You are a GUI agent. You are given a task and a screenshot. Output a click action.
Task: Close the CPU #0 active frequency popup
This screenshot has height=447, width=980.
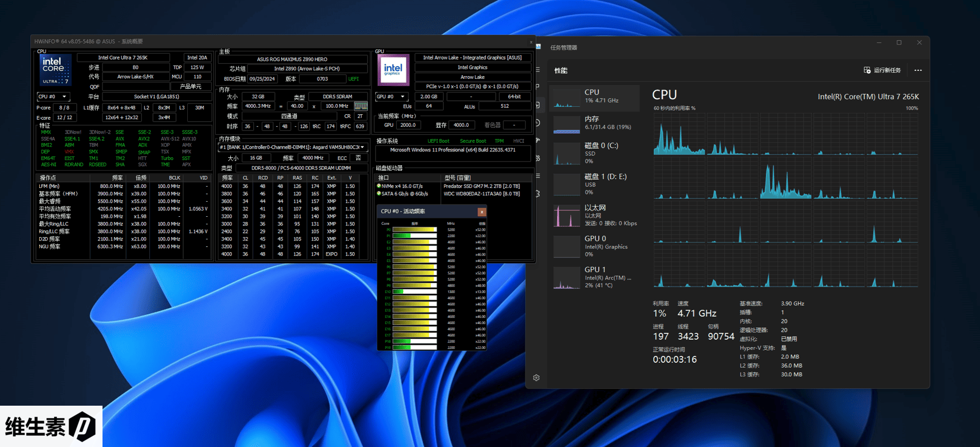481,211
